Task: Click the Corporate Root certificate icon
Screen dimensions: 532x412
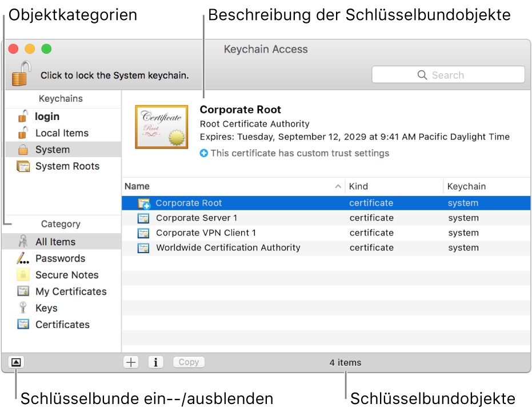Action: (144, 203)
